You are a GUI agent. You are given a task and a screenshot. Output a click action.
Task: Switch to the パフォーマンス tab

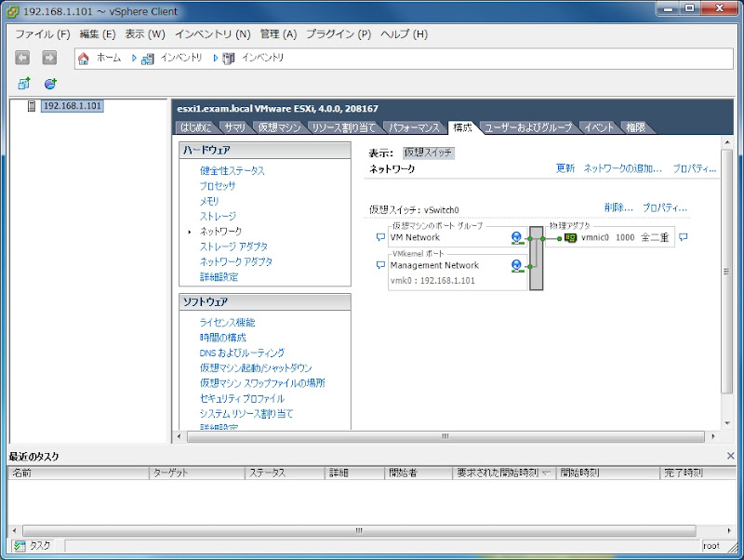(x=414, y=127)
